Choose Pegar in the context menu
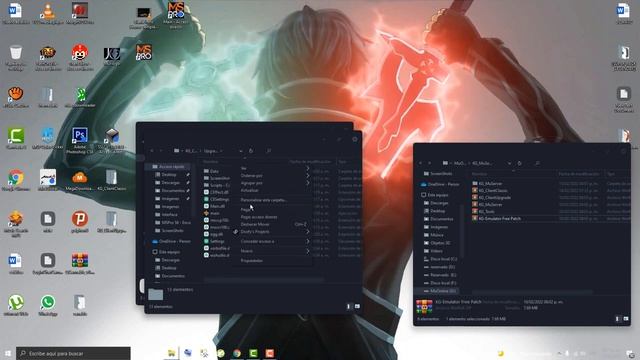This screenshot has height=360, width=640. point(245,209)
